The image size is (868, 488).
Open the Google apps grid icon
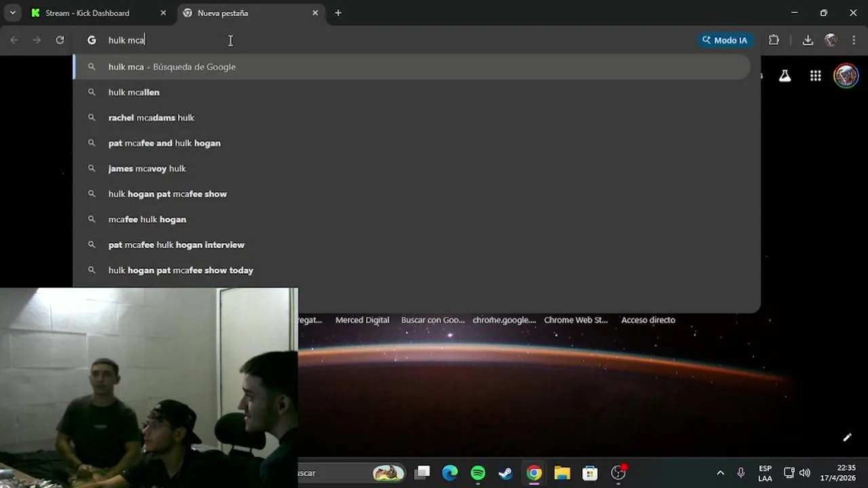816,76
